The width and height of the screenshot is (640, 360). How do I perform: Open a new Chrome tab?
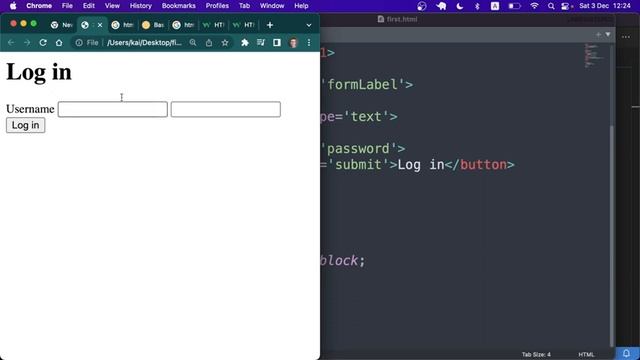[x=269, y=25]
